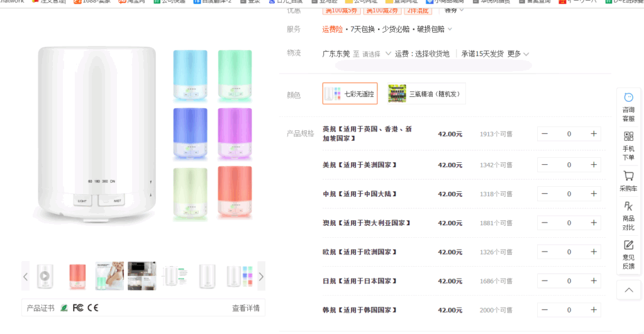644x334 pixels.
Task: Click the 2件混批 tag
Action: pos(418,11)
